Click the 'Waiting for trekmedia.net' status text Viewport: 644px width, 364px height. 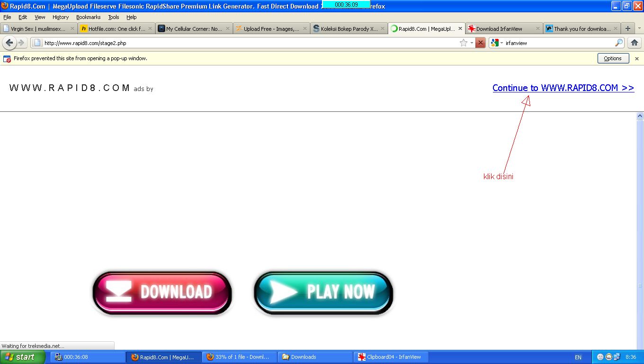[33, 346]
